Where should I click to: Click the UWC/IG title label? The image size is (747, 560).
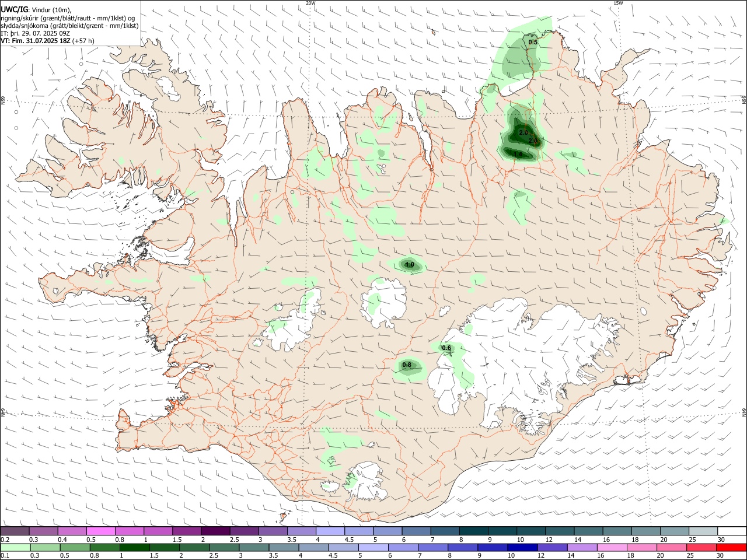14,9
